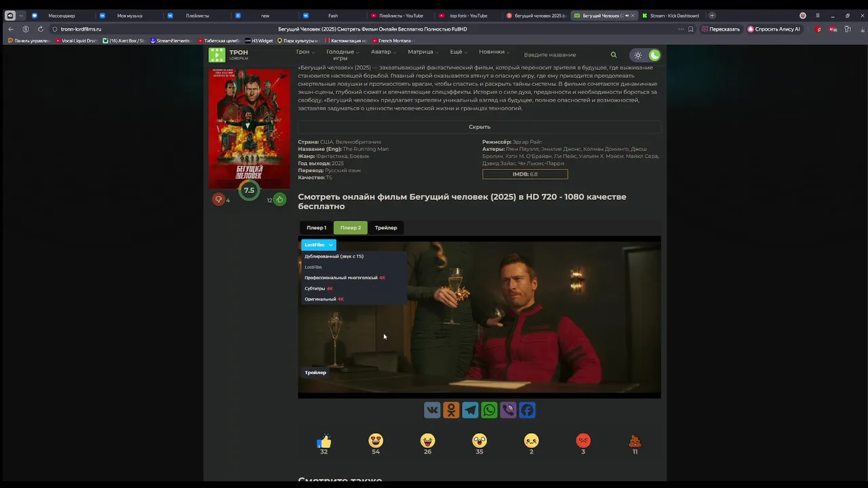React with angry emoji (3)

[583, 441]
